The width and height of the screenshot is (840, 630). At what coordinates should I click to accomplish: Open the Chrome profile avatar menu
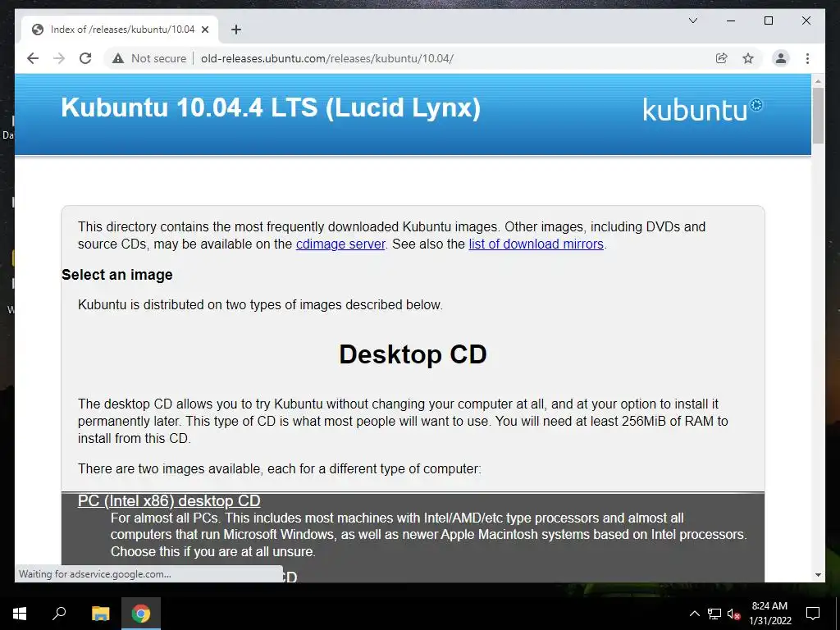pyautogui.click(x=781, y=58)
